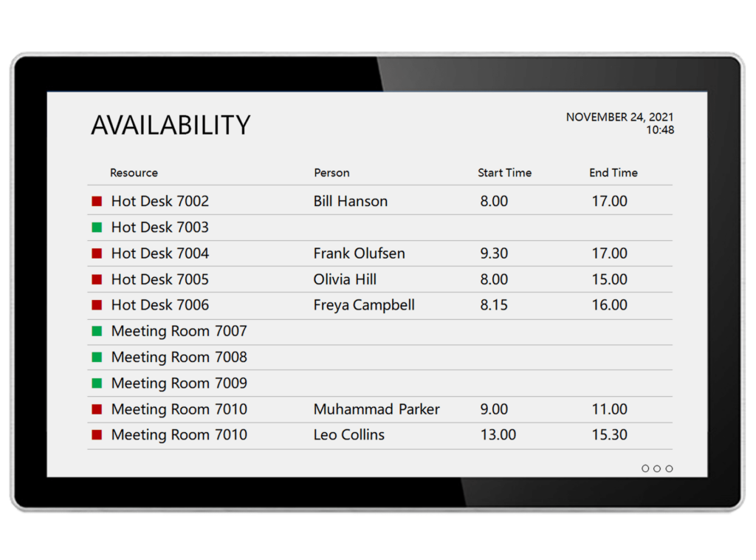Click the red status square beside Hot Desk 7002
The width and height of the screenshot is (756, 560).
pos(97,201)
